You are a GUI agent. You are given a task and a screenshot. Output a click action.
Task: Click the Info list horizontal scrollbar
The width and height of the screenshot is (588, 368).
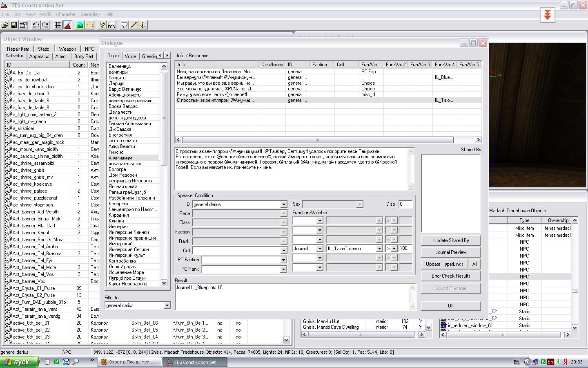point(318,140)
